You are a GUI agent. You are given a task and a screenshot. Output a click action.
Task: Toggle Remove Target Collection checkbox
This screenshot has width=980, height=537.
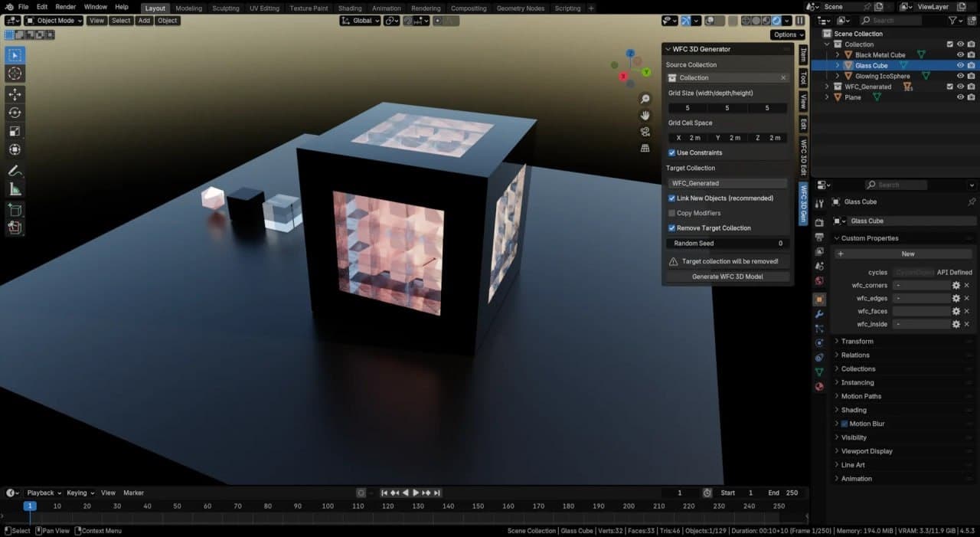point(671,228)
